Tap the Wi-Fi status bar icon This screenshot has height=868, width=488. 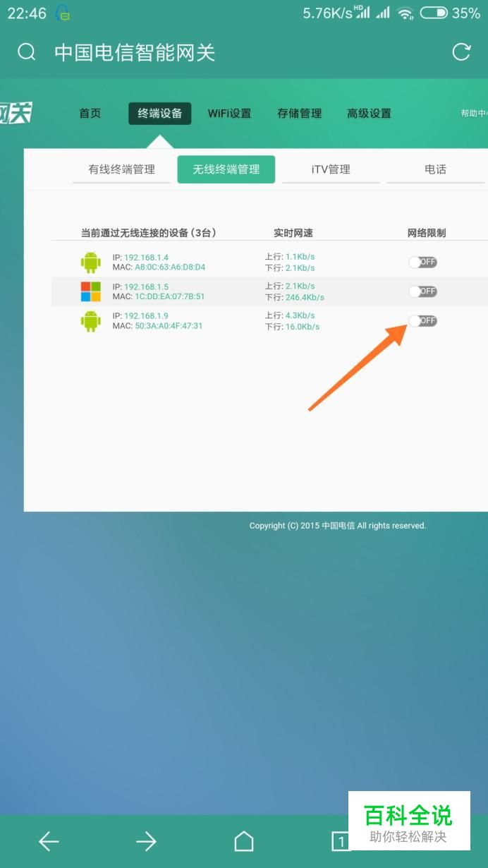coord(405,13)
